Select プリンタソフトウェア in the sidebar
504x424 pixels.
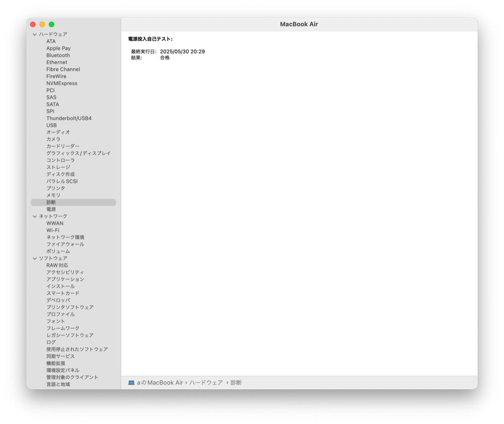tap(70, 307)
